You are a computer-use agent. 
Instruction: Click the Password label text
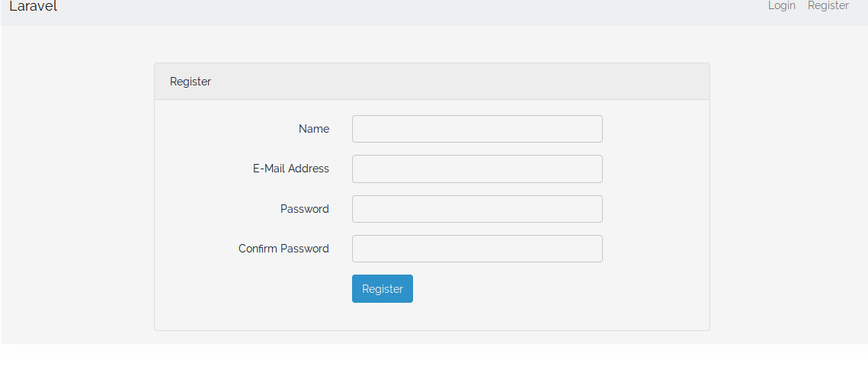click(304, 209)
